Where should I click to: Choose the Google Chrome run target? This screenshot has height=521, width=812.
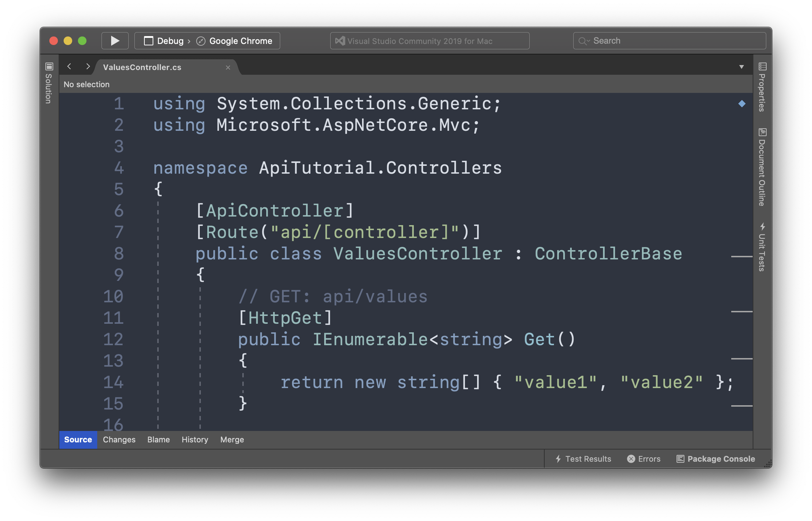234,41
